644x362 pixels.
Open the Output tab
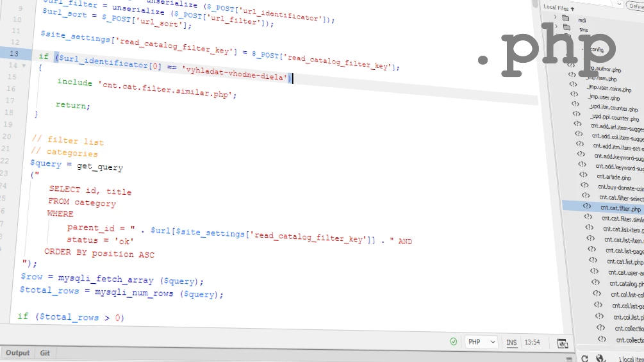17,352
